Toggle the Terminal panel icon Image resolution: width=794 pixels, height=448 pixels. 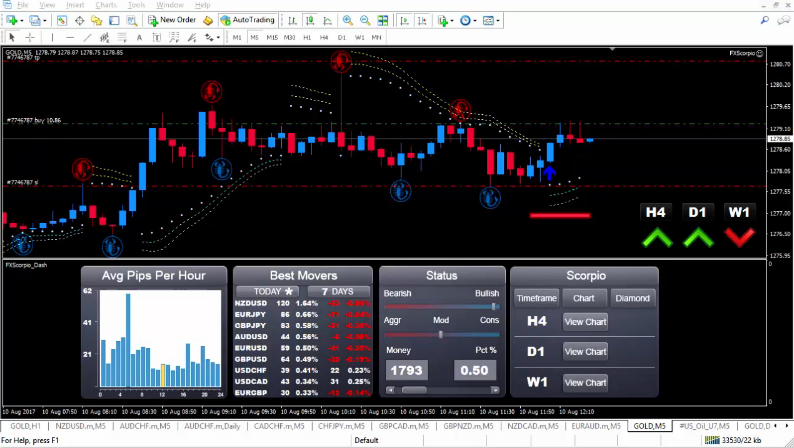pyautogui.click(x=114, y=21)
